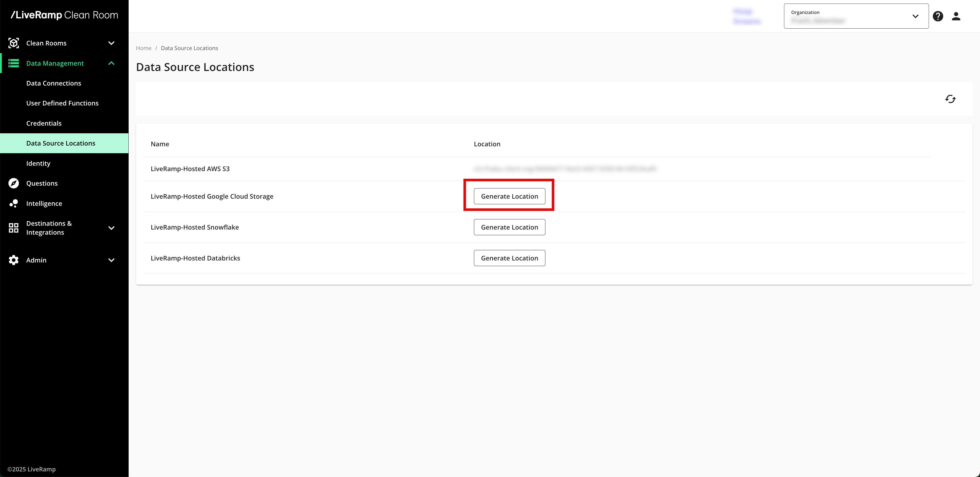Go to Data Connections in the sidebar
This screenshot has width=980, height=477.
[54, 83]
